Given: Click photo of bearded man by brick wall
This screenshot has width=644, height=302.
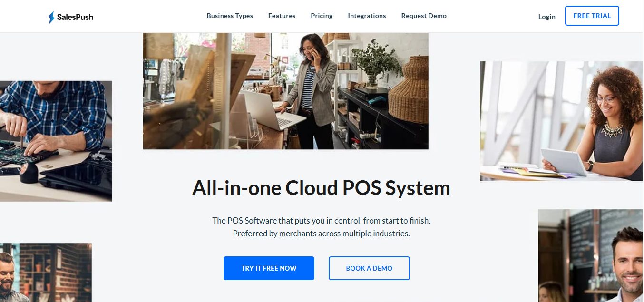Looking at the screenshot, I should (x=46, y=273).
